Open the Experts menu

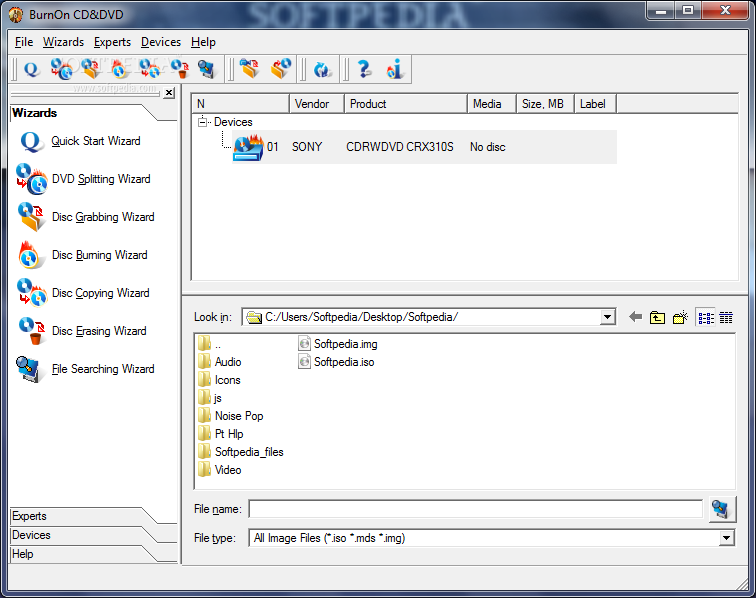112,42
